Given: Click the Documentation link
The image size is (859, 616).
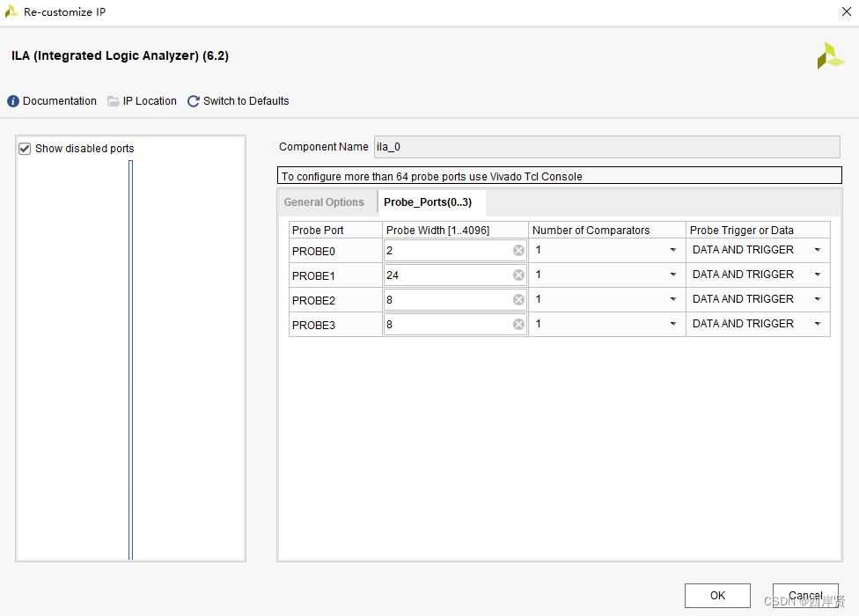Looking at the screenshot, I should pyautogui.click(x=60, y=101).
